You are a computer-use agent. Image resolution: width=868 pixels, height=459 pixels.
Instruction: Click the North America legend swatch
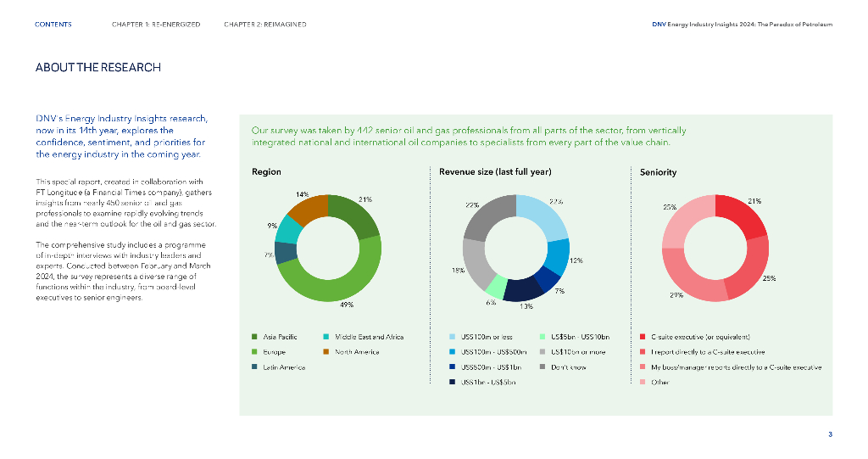click(327, 351)
